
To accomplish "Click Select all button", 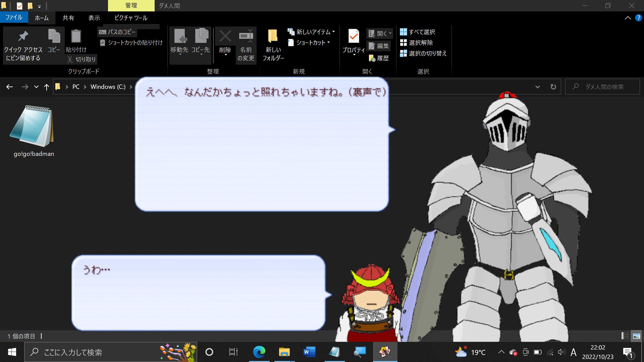I will [x=418, y=32].
